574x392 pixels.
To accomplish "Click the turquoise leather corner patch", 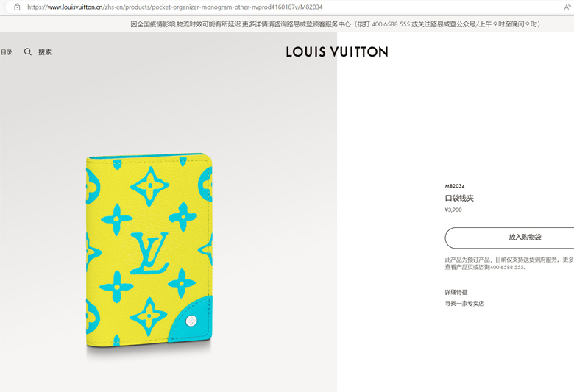I will [191, 320].
